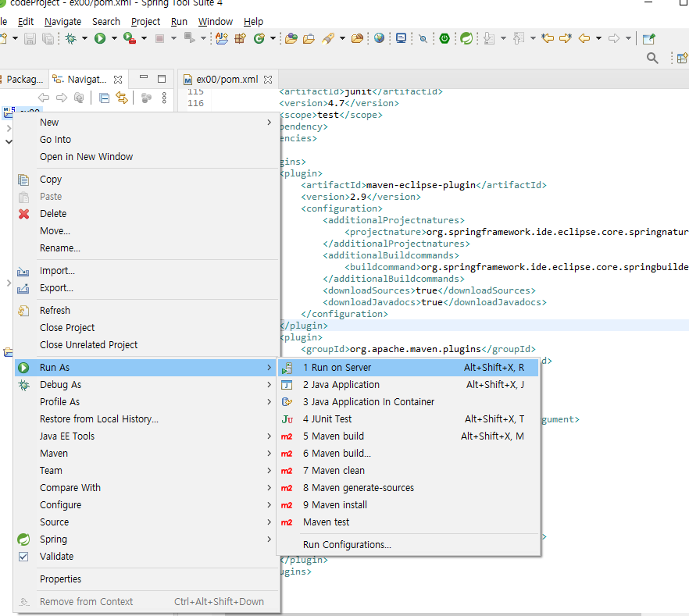Screen dimensions: 689x616
Task: Open the Search menu
Action: (x=106, y=22)
